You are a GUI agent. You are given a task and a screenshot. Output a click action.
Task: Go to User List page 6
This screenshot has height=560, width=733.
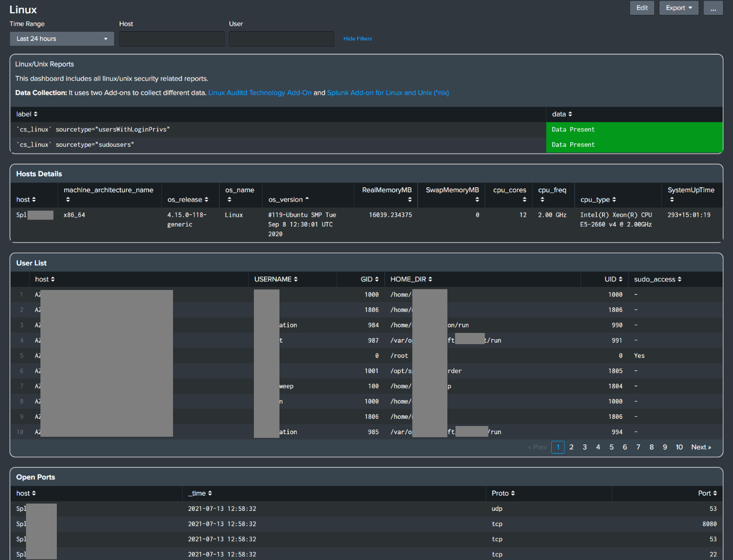(x=625, y=447)
